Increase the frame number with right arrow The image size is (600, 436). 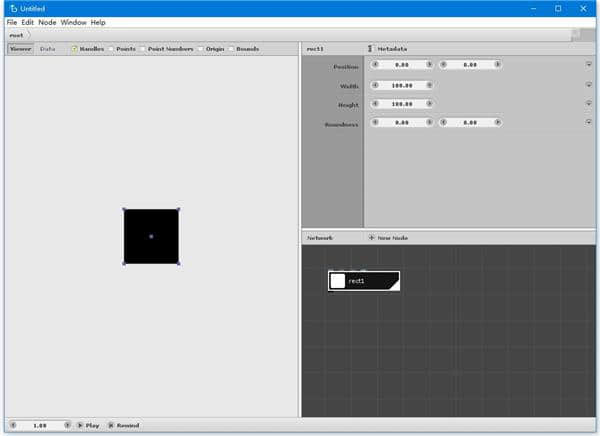pos(67,425)
